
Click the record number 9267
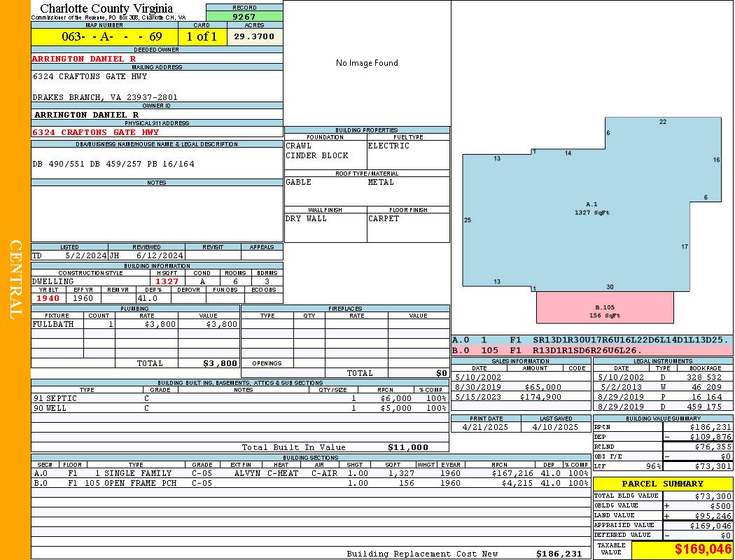244,16
